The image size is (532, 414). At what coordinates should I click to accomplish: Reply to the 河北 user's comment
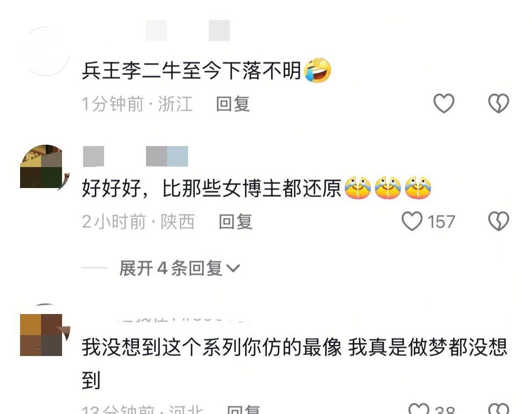243,409
